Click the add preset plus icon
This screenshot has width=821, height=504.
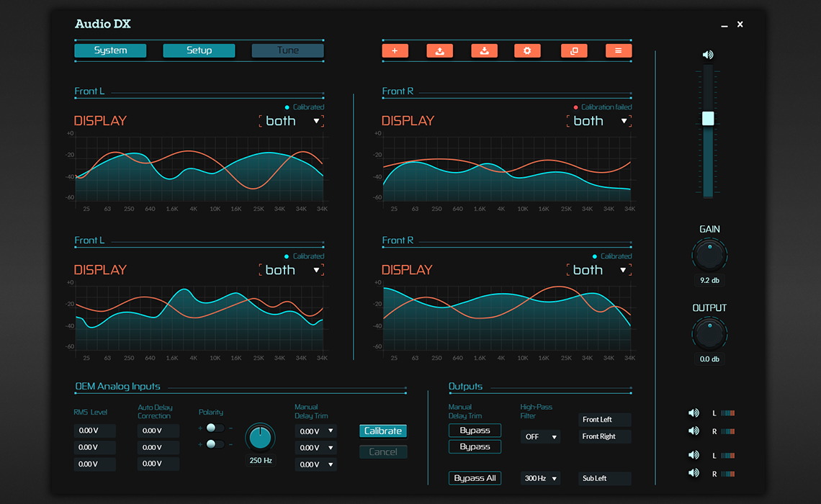(x=395, y=50)
